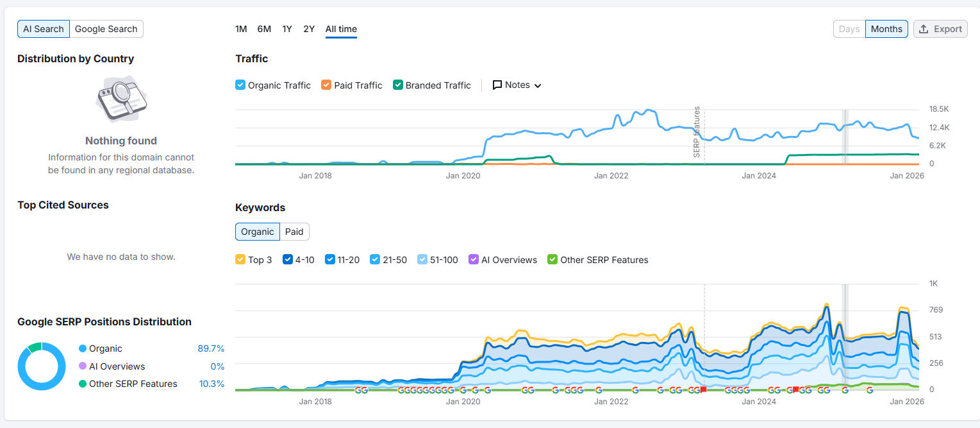Uncheck the Organic Traffic checkbox
Screen dimensions: 980x428
(240, 85)
